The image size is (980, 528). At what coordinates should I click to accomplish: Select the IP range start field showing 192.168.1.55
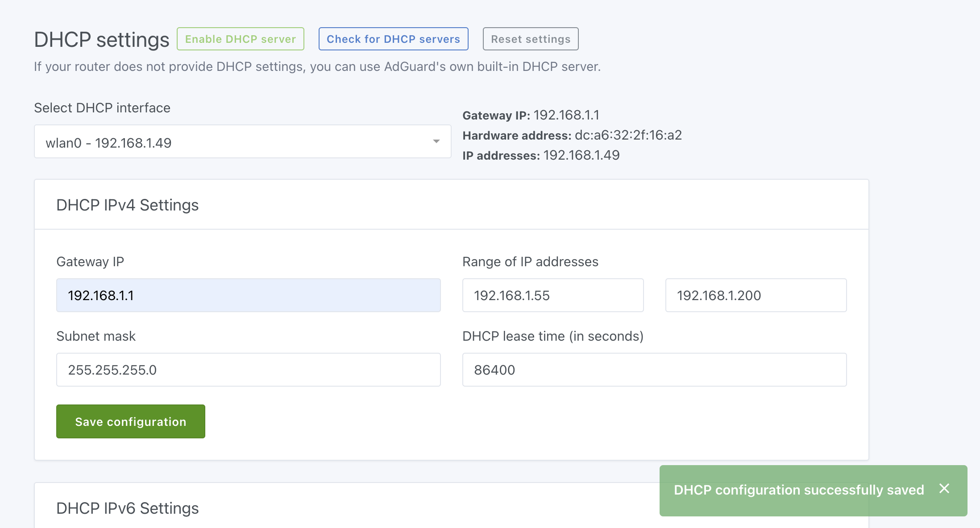(552, 295)
